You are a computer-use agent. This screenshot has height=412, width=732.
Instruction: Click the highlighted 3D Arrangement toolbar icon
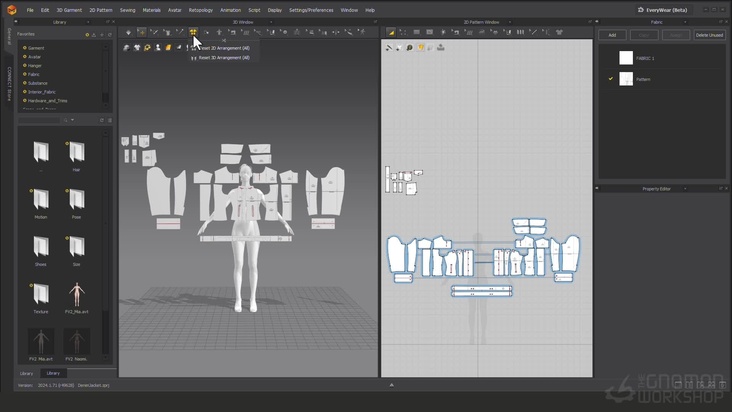coord(193,32)
